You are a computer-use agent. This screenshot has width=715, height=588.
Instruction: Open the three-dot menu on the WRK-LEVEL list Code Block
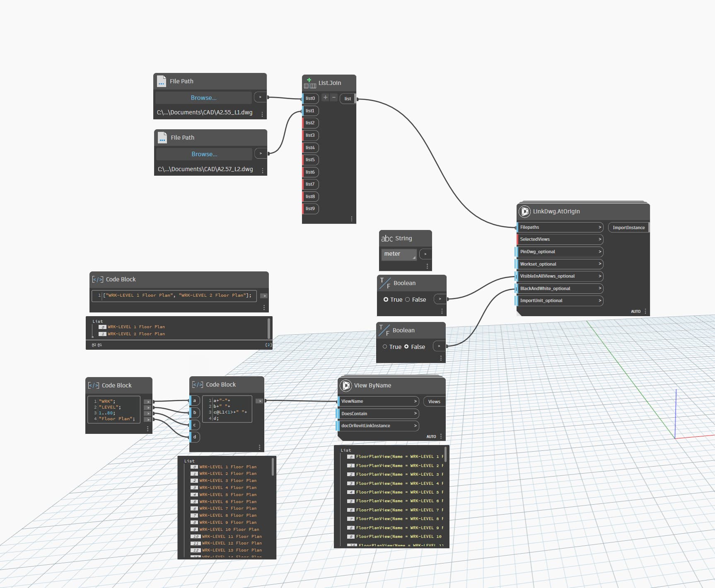tap(264, 307)
